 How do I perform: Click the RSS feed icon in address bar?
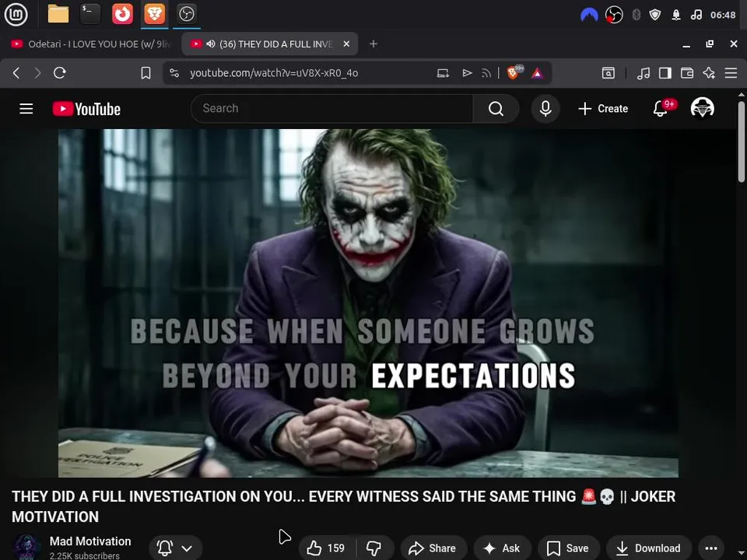(486, 73)
